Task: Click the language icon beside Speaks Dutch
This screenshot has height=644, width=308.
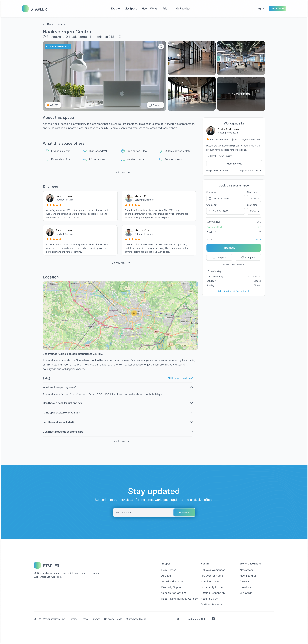Action: pyautogui.click(x=208, y=156)
